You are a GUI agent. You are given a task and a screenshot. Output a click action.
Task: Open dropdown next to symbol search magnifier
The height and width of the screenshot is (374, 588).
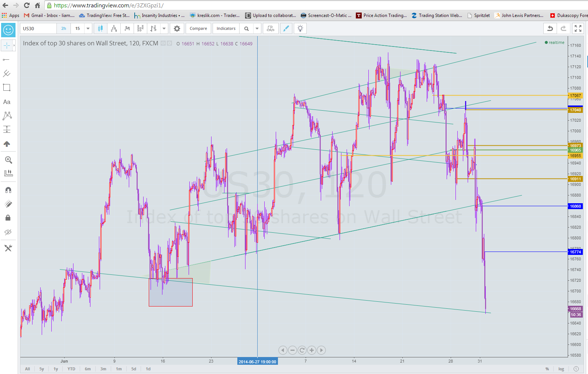click(x=257, y=28)
